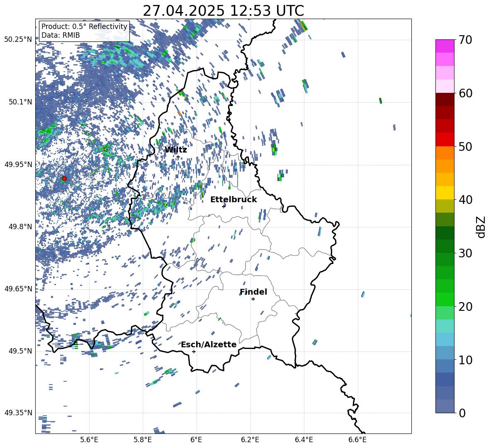Click the 6°E longitude label
Viewport: 491px width, 448px height.
click(196, 440)
